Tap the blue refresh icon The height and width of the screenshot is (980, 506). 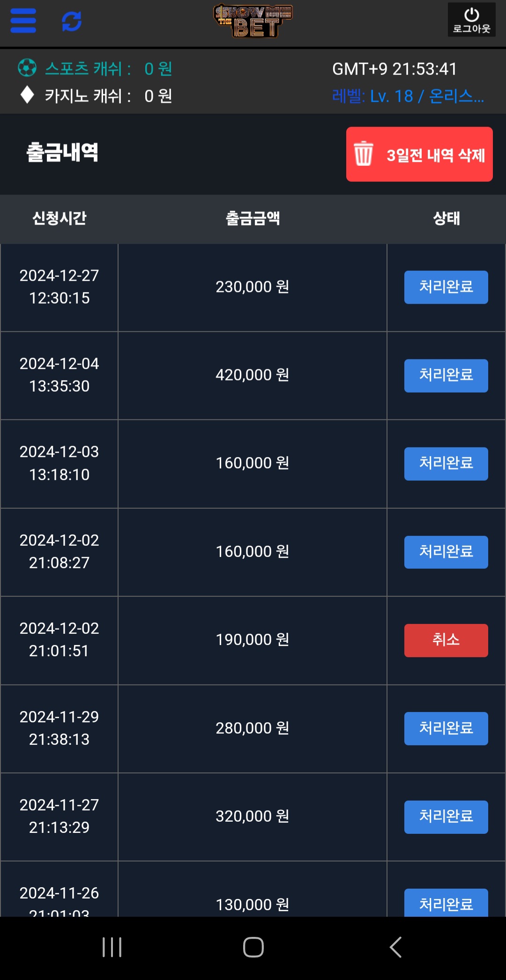(x=72, y=21)
